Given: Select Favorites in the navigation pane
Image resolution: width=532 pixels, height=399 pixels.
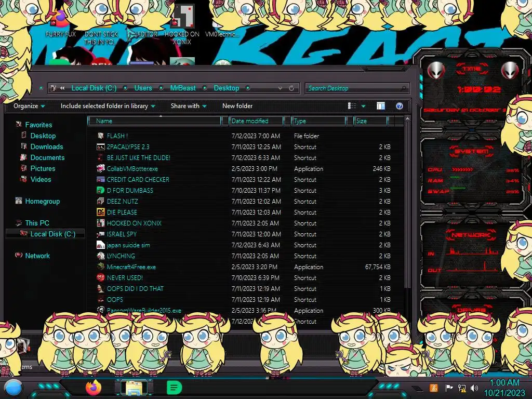Looking at the screenshot, I should [38, 125].
